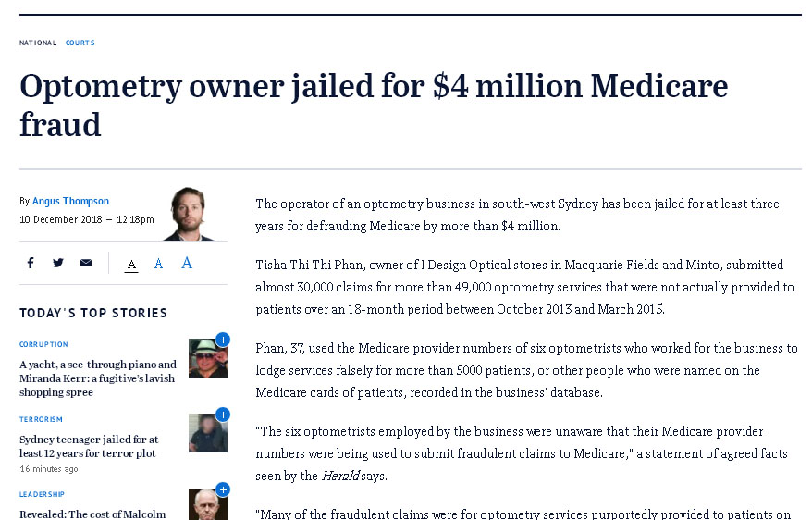Select large text size A
The height and width of the screenshot is (520, 812).
[187, 263]
